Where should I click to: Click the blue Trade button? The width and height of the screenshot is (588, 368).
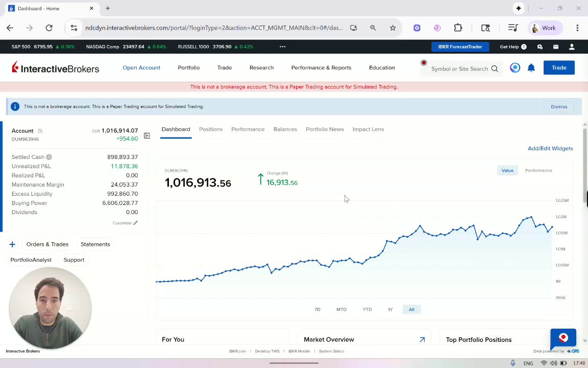coord(559,67)
